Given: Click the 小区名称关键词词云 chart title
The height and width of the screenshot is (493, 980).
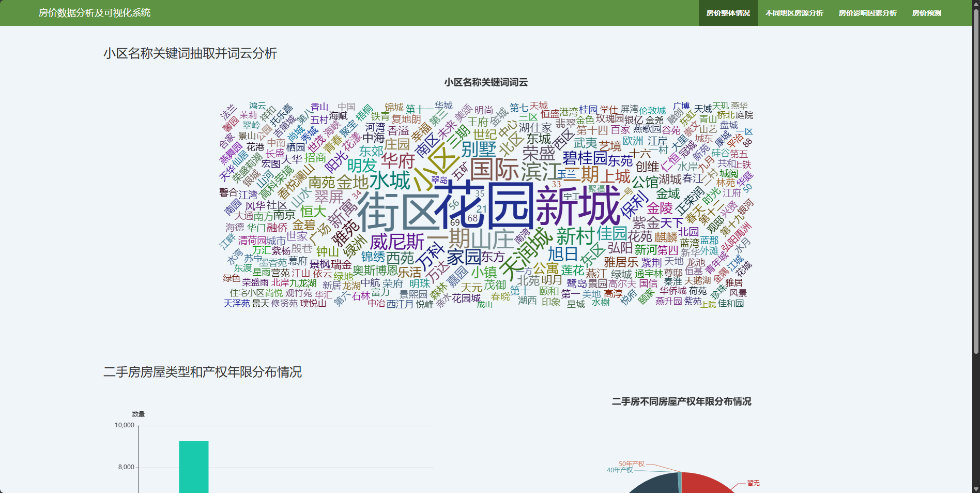Looking at the screenshot, I should coord(486,82).
